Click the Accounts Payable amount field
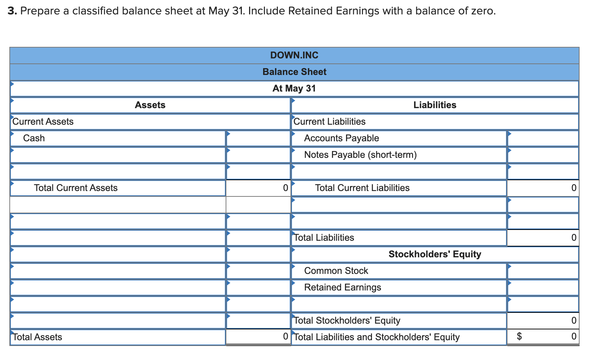 pos(543,138)
